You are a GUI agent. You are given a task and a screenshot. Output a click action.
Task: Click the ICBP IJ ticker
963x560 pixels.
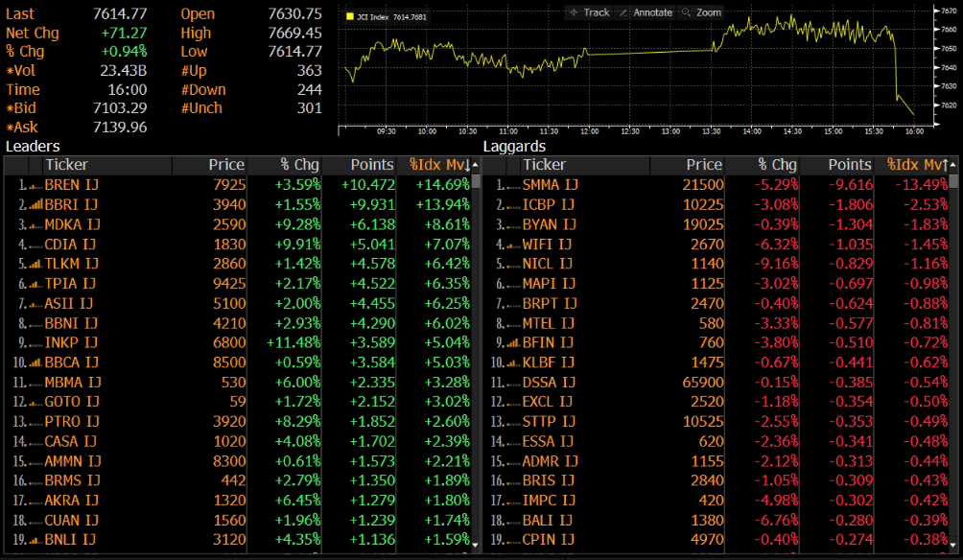click(549, 204)
